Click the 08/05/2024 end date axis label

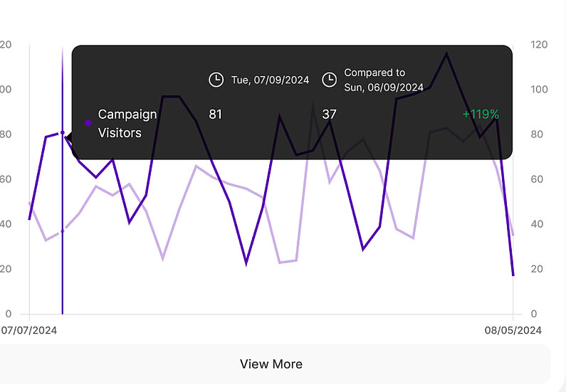513,330
